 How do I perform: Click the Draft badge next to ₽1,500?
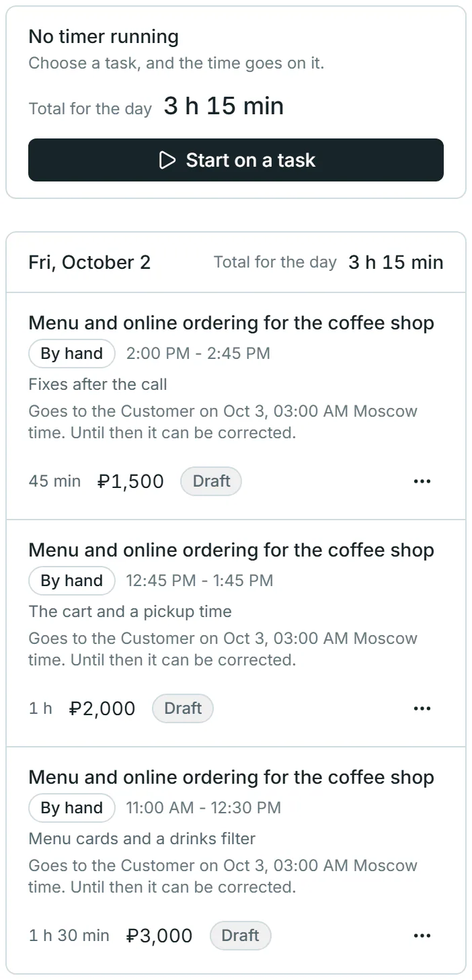point(211,481)
